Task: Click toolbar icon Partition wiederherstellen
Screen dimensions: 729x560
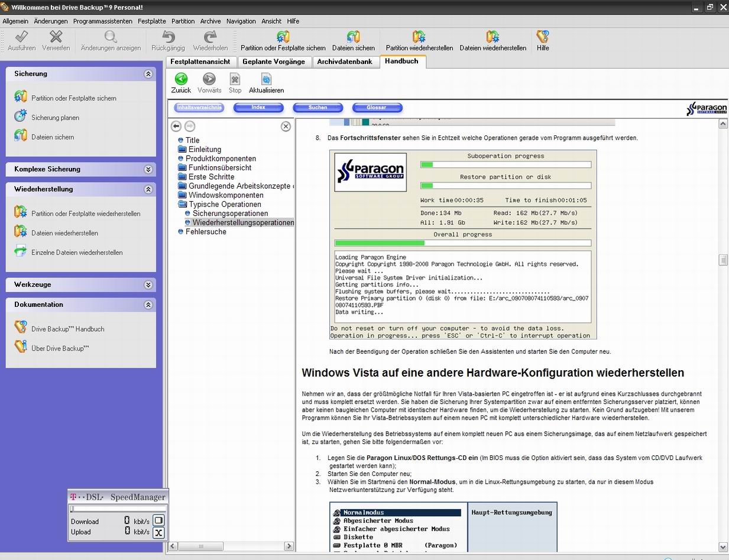Action: pos(419,37)
